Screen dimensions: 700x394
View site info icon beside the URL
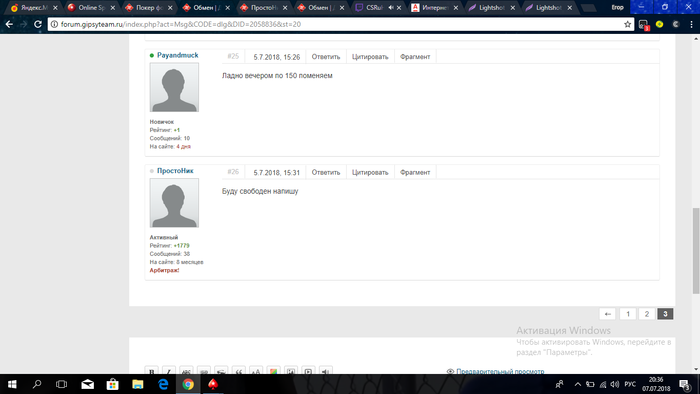coord(54,24)
